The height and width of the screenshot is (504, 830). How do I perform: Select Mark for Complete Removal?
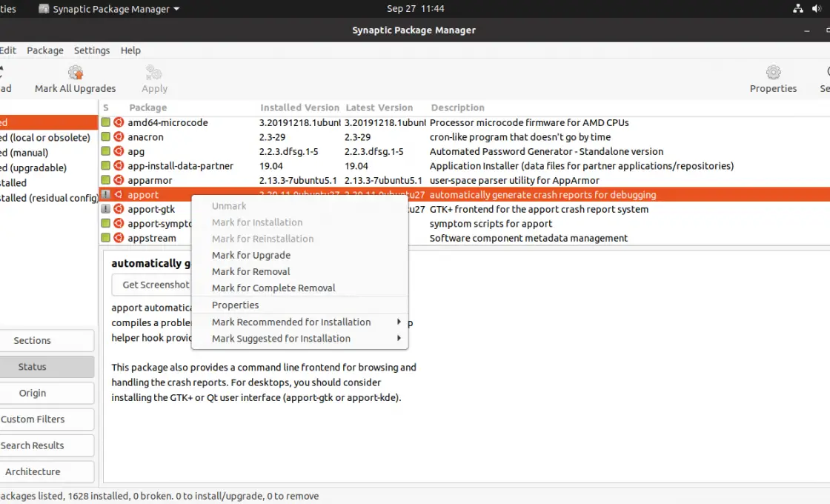[x=299, y=288]
